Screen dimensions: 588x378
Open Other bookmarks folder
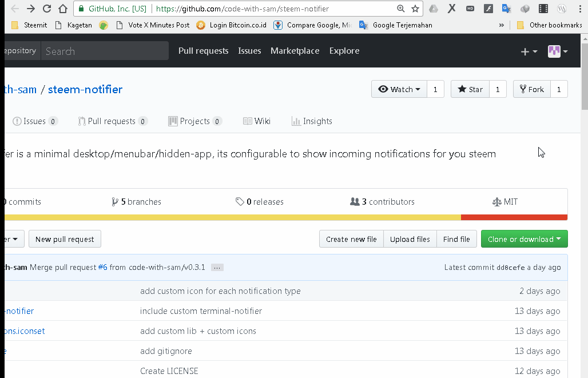pyautogui.click(x=549, y=25)
